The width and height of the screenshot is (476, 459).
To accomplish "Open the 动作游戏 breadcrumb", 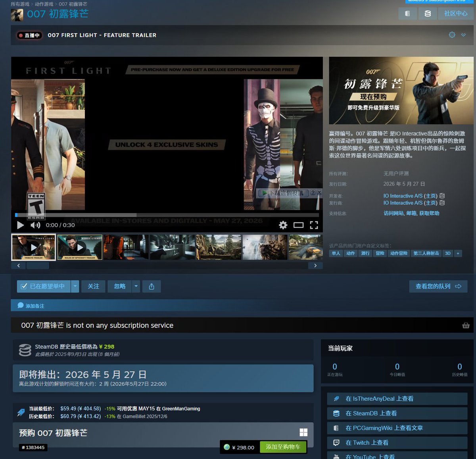I will coord(44,4).
